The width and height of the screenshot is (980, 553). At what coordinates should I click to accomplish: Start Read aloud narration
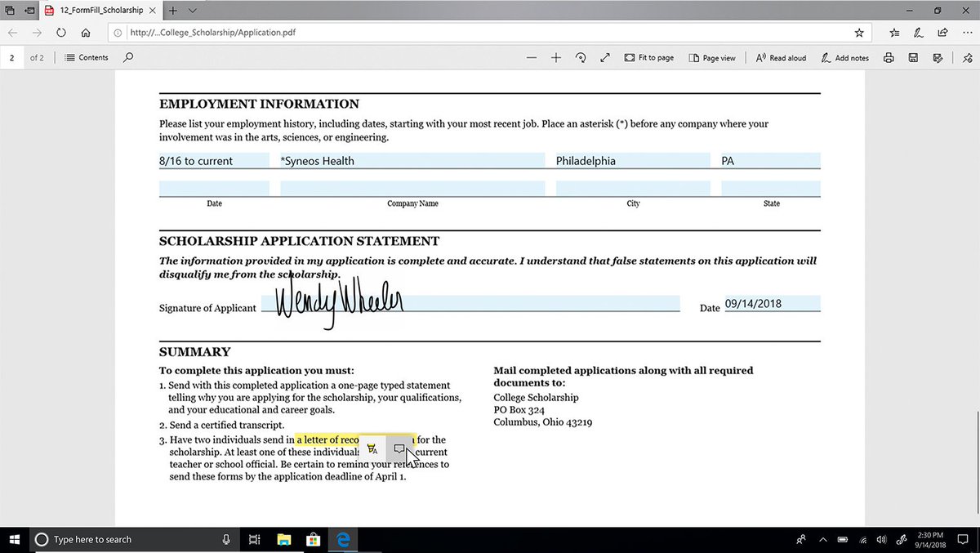tap(780, 58)
